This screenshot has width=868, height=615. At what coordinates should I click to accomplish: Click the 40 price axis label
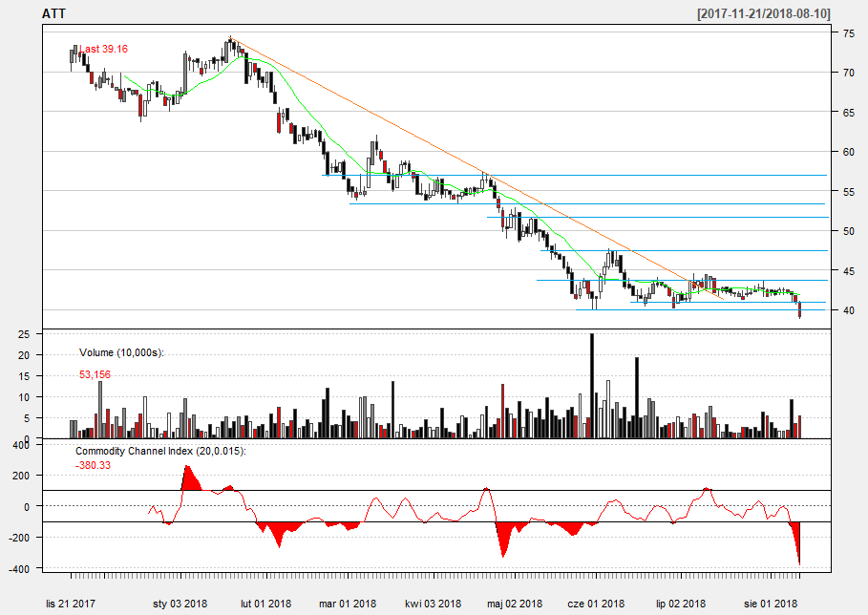point(848,310)
